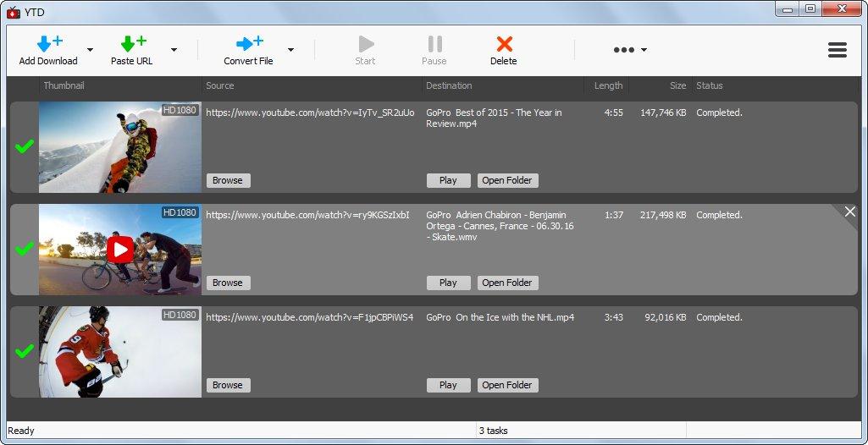
Task: Minimize the YTD window
Action: pos(788,9)
